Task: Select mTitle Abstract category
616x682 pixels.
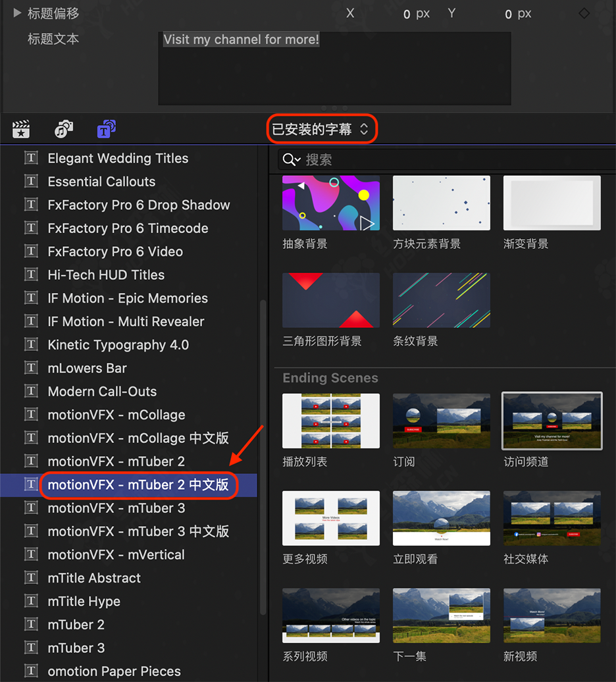Action: tap(94, 578)
